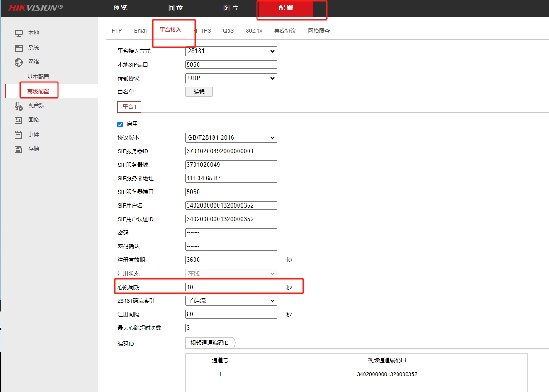
Task: Open the HTTPS configuration tab
Action: click(x=202, y=30)
